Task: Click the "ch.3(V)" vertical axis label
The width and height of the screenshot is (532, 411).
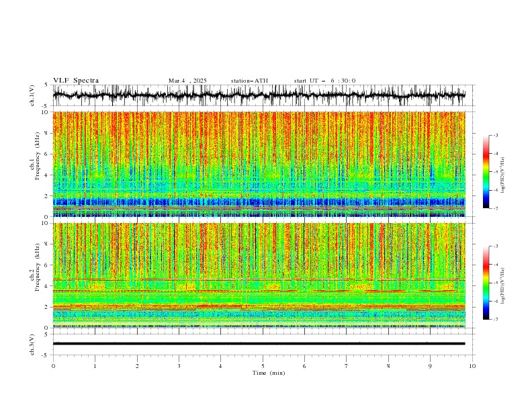Action: pyautogui.click(x=32, y=345)
